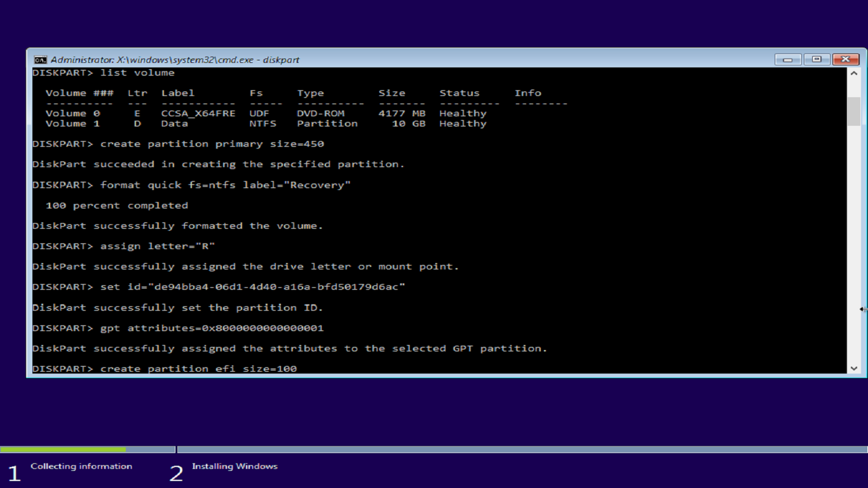The height and width of the screenshot is (488, 868).
Task: Click the green setup progress bar
Action: [x=64, y=449]
